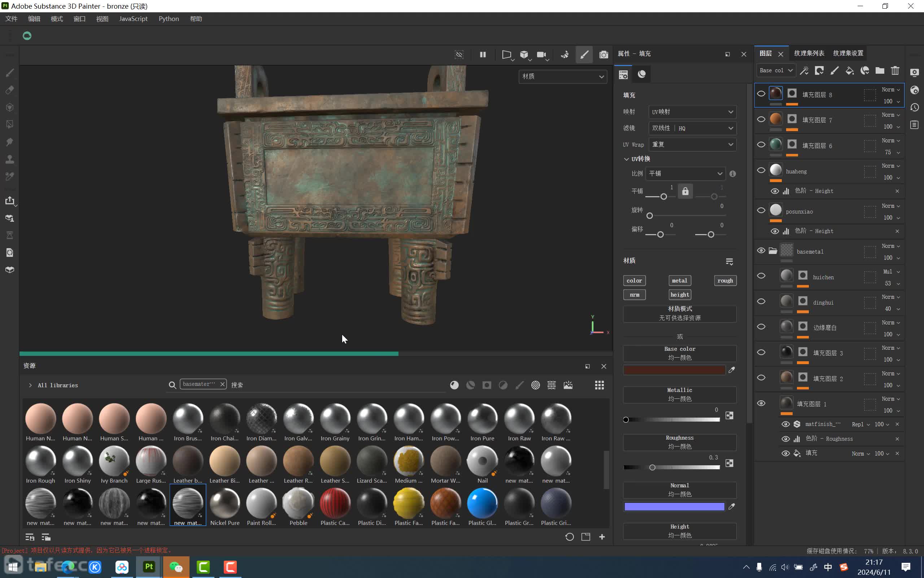Image resolution: width=924 pixels, height=578 pixels.
Task: Click the Roughness 均一颜色 button
Action: coord(680,442)
